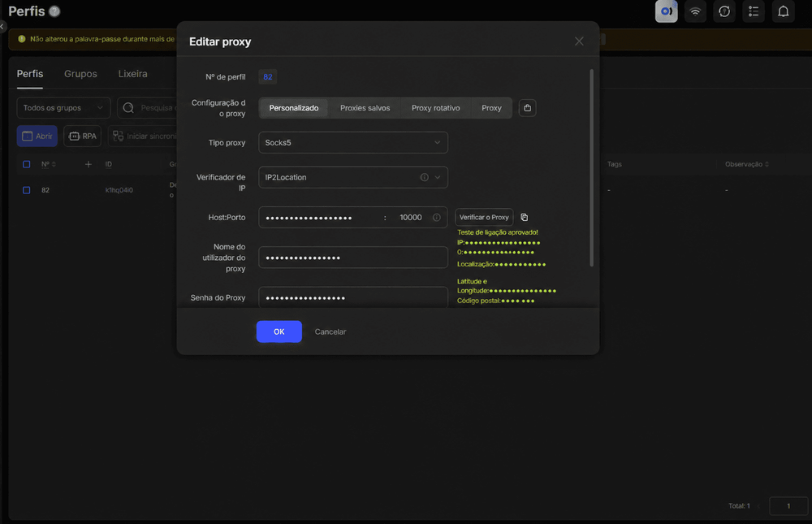Image resolution: width=812 pixels, height=524 pixels.
Task: Open the Lixeira tab
Action: coord(132,74)
